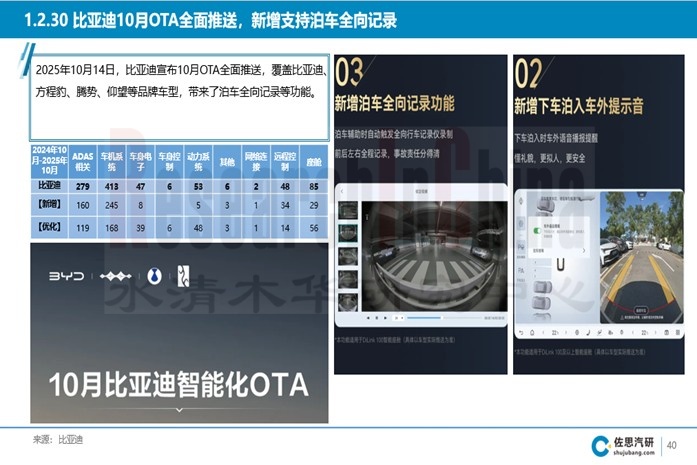Viewport: 697px width, 465px height.
Task: Click the down chevron below the OTA banner title
Action: pos(179,410)
